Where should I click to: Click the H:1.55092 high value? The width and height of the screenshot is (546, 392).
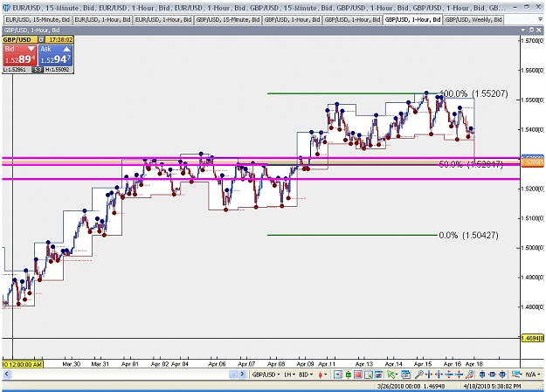57,70
